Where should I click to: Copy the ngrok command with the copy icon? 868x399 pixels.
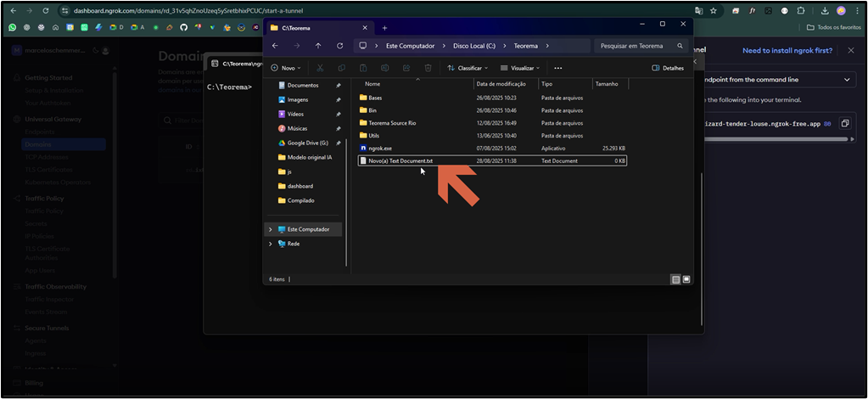pyautogui.click(x=845, y=124)
